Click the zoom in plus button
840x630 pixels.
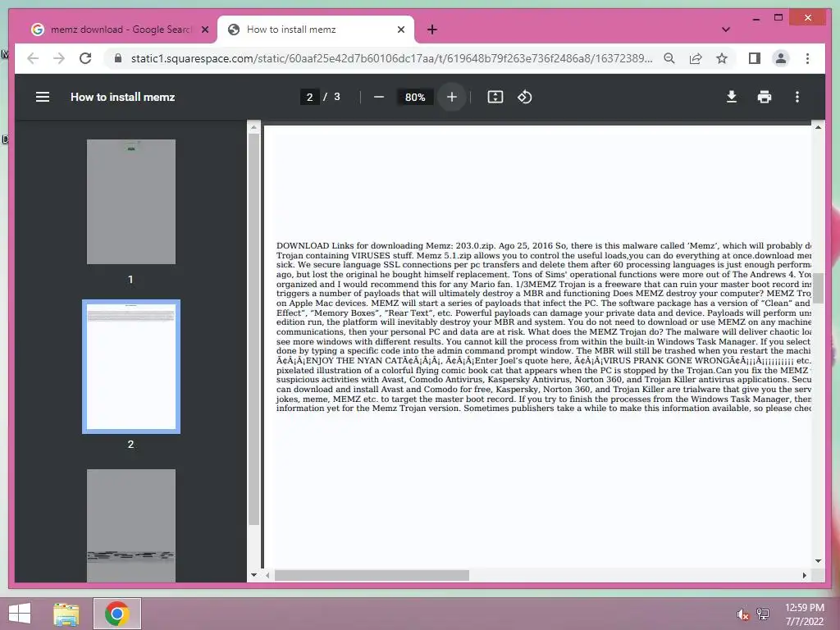tap(452, 97)
